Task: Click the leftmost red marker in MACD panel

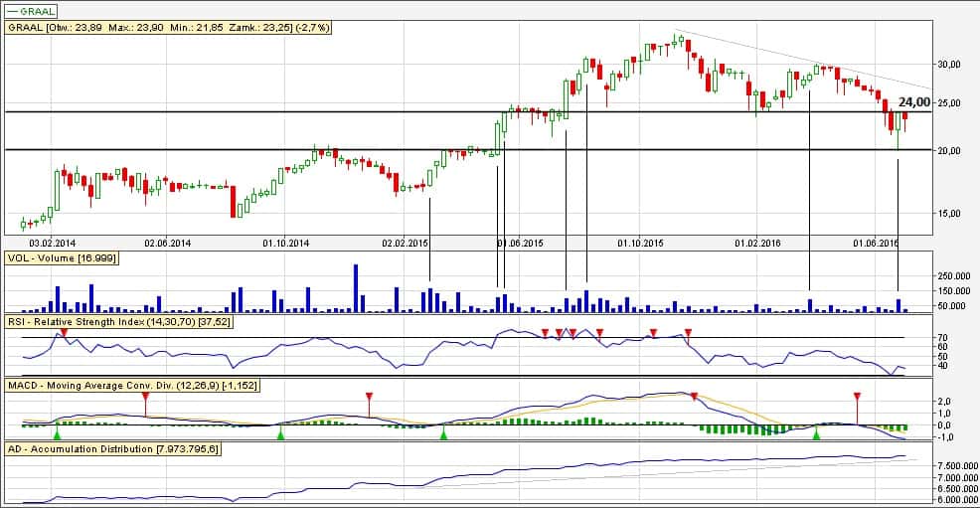Action: tap(145, 397)
